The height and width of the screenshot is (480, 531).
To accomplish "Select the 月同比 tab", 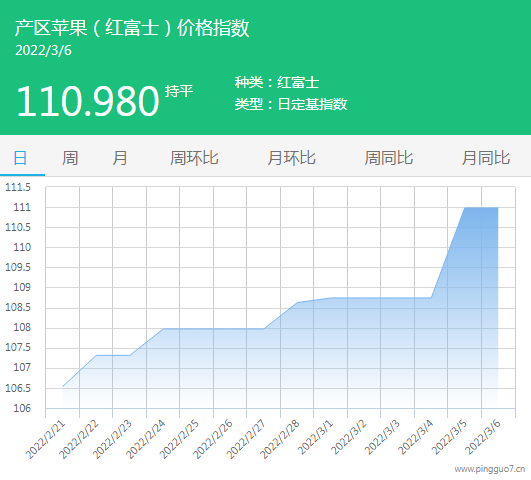I will [x=486, y=158].
